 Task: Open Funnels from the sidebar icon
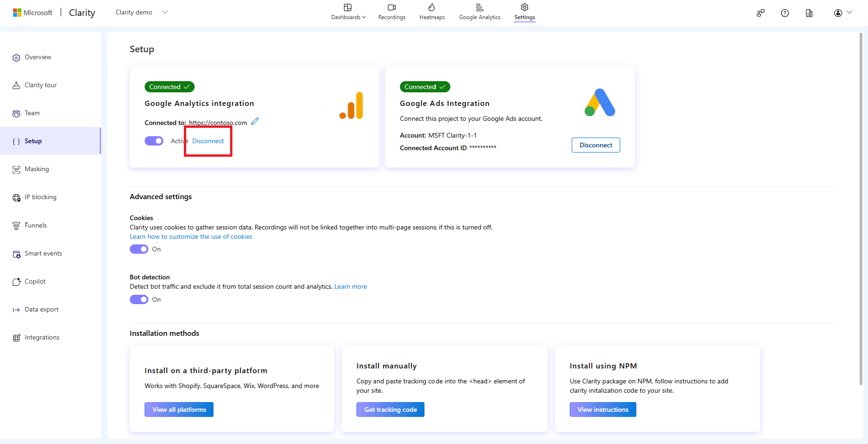16,225
